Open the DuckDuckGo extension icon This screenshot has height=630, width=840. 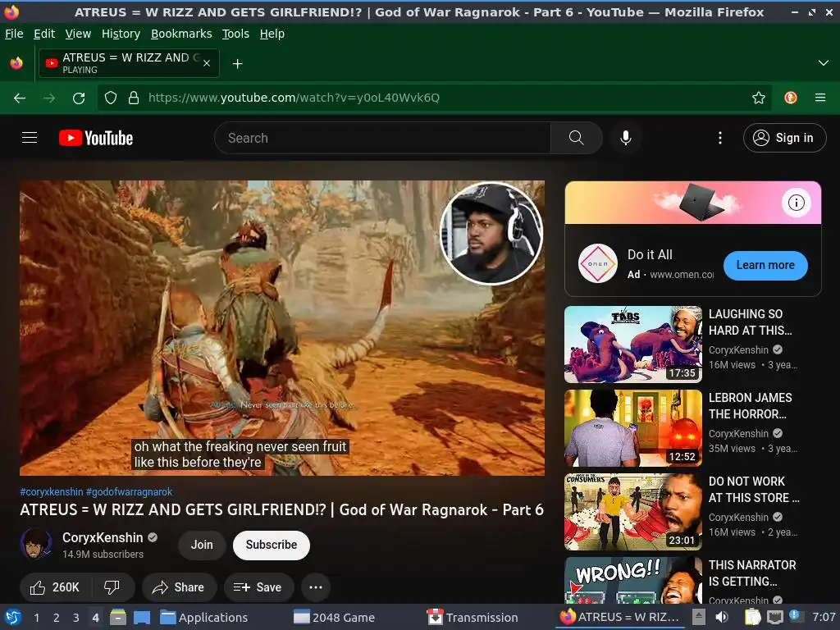(791, 98)
